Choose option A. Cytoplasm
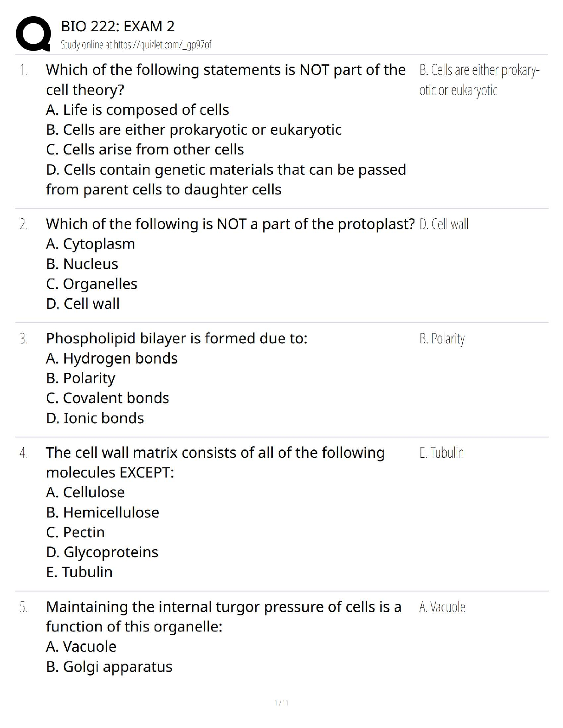 (x=91, y=244)
